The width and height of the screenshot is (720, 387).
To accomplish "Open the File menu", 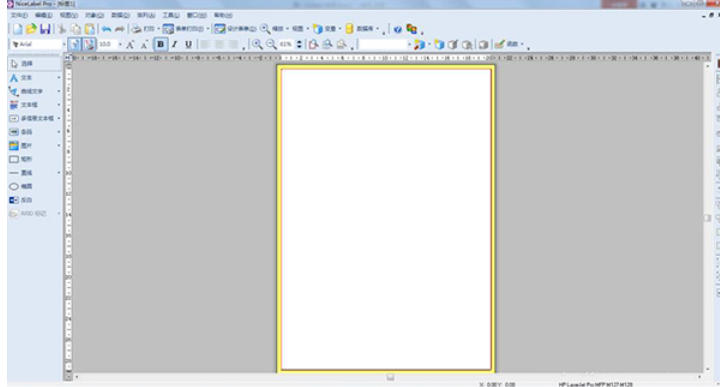I will tap(19, 15).
